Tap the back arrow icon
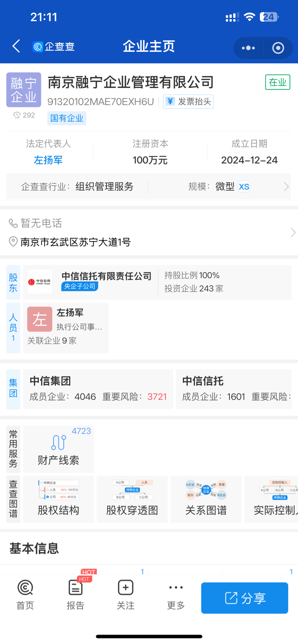Screen dimensions: 298x644 tap(16, 46)
